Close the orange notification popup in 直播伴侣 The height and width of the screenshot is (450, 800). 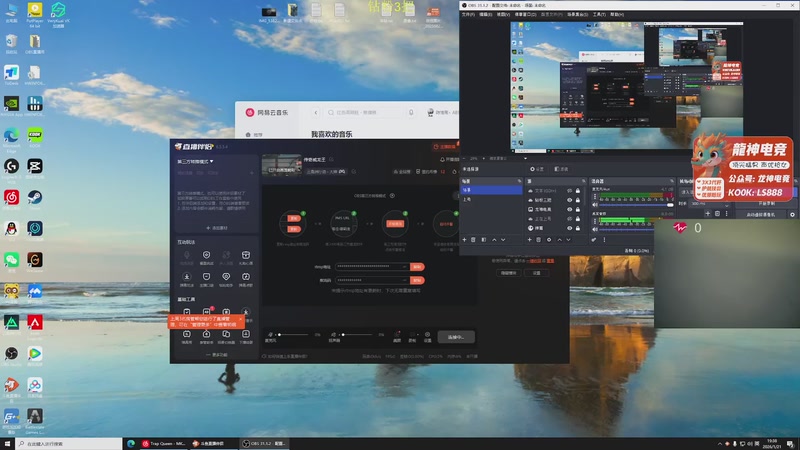[240, 319]
